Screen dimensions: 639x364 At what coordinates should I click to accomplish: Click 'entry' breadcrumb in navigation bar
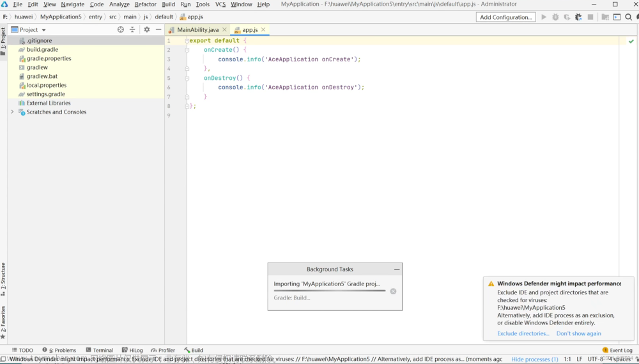click(95, 17)
